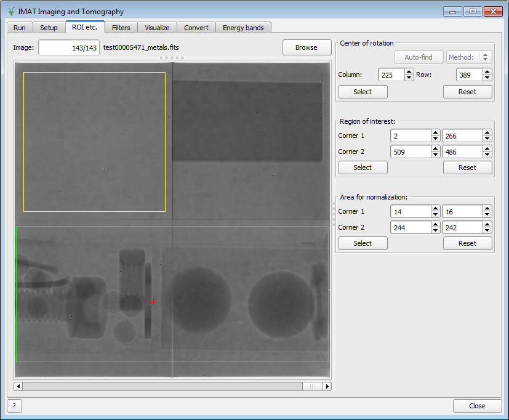Switch to the Filters tab
The width and height of the screenshot is (509, 420).
[x=121, y=27]
